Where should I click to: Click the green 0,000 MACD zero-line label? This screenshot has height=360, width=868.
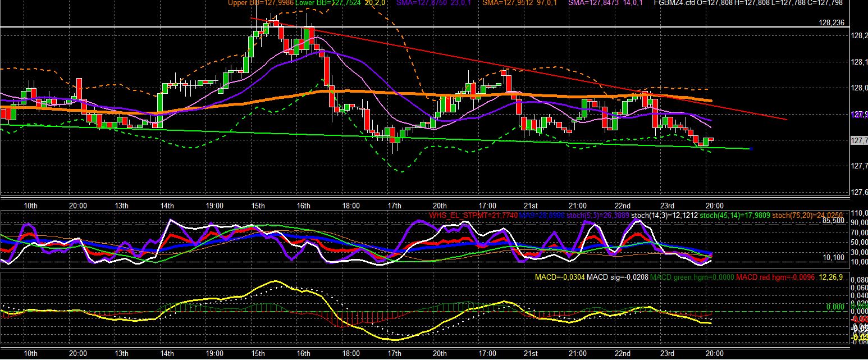click(x=836, y=307)
